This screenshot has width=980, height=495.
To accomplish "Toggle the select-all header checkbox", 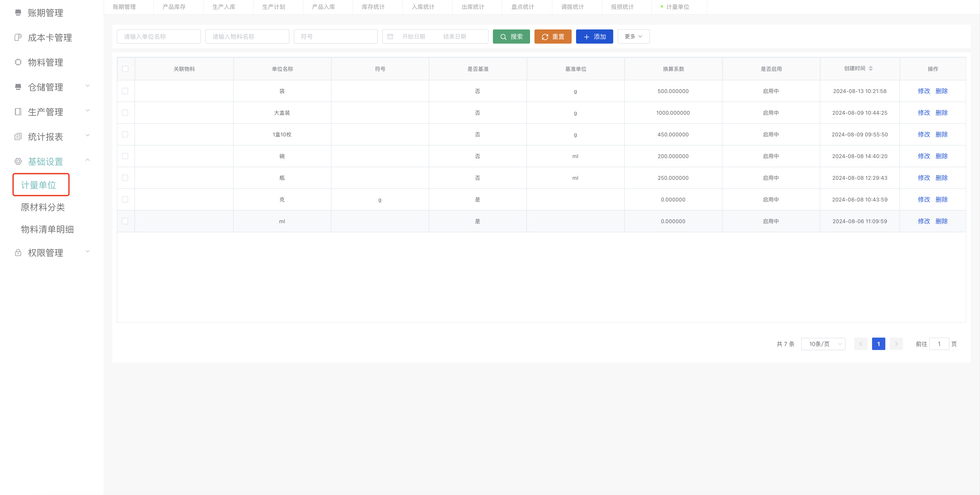I will coord(125,69).
